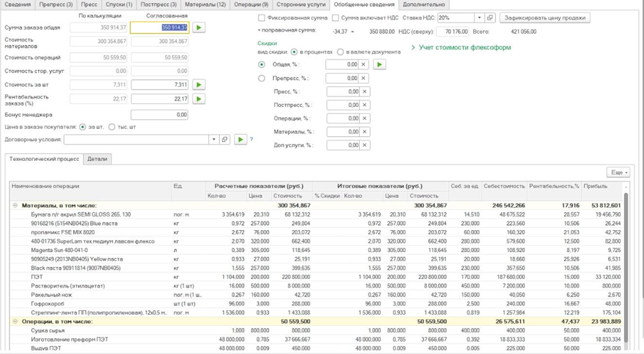Image resolution: width=644 pixels, height=354 pixels.
Task: Expand the Договорные условия dropdown
Action: 213,140
